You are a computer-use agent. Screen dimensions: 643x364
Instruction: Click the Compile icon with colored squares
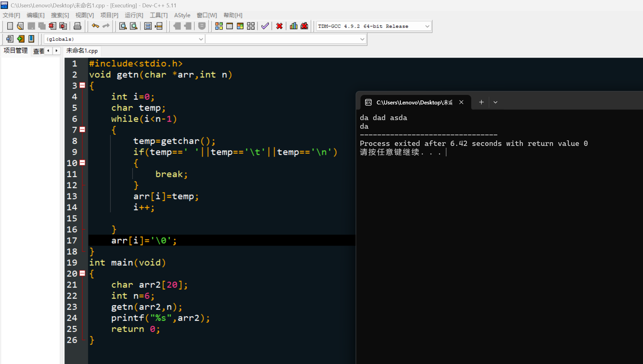click(x=219, y=26)
